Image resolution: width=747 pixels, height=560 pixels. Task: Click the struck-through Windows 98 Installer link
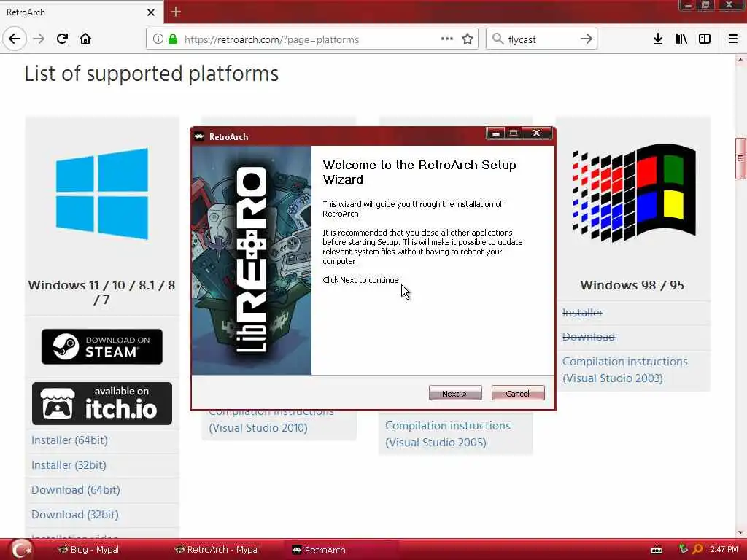click(583, 312)
